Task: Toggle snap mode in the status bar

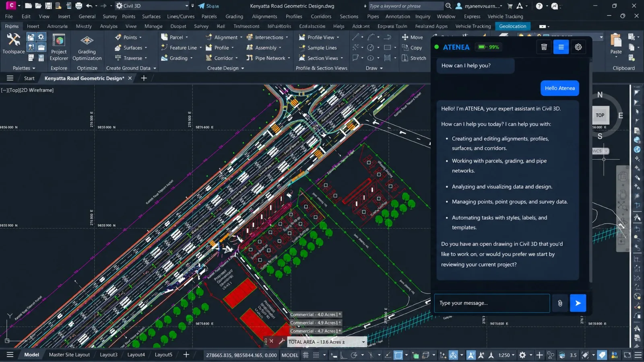Action: click(x=316, y=355)
